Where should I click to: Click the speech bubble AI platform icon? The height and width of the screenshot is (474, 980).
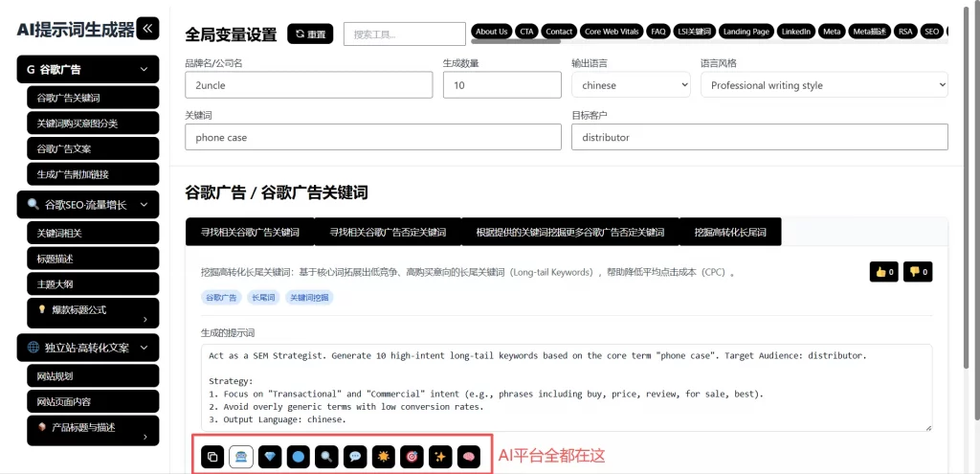click(355, 457)
